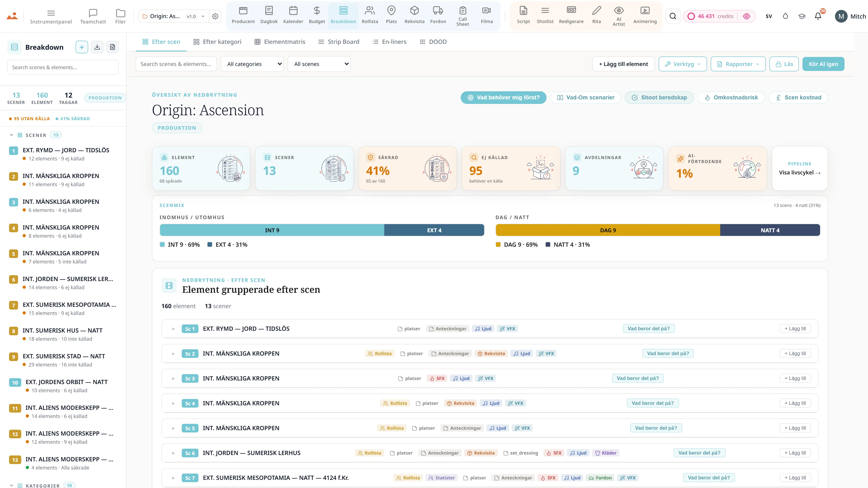Viewport: 868px width, 488px height.
Task: Open the All categories dropdown
Action: pyautogui.click(x=252, y=64)
